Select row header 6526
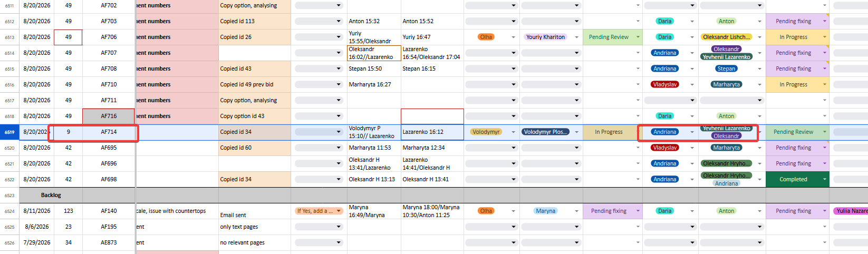 pyautogui.click(x=9, y=243)
